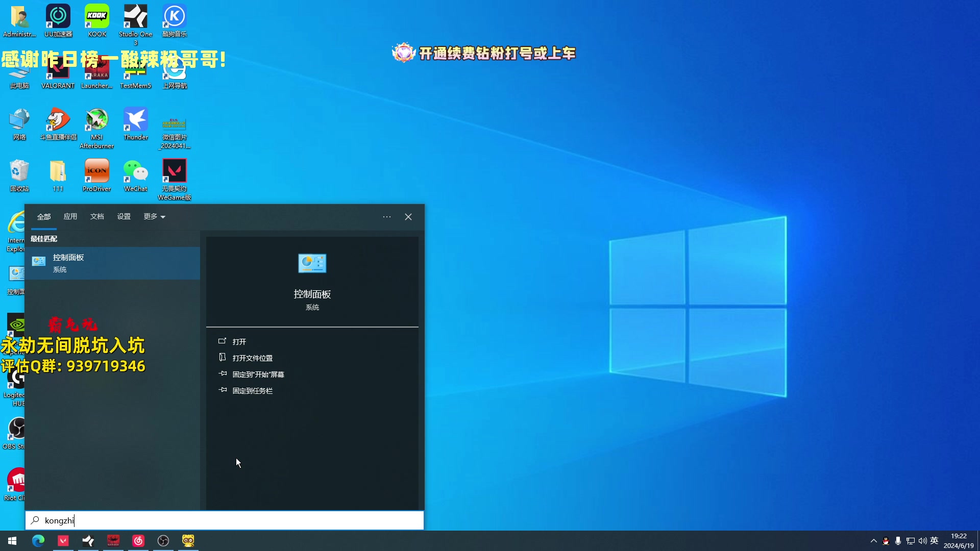Open the 酷狗音乐 desktop shortcut

point(175,20)
